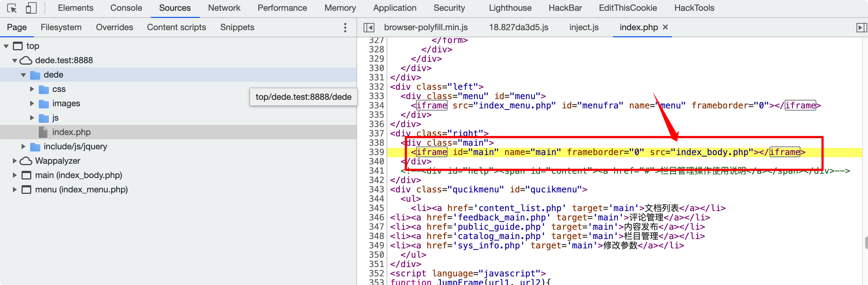Screen dimensions: 868x285
Task: Click the vertical scrollbar thumb in editor
Action: [x=866, y=243]
